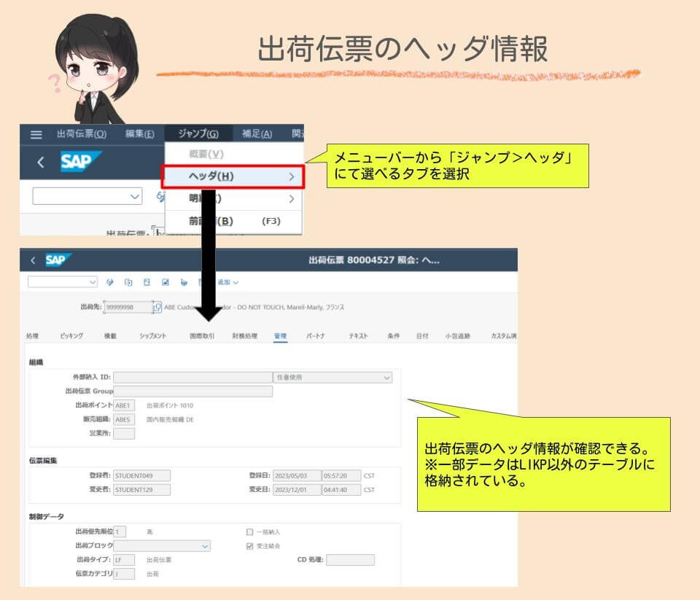Open the 出荷ブロック dropdown

204,546
